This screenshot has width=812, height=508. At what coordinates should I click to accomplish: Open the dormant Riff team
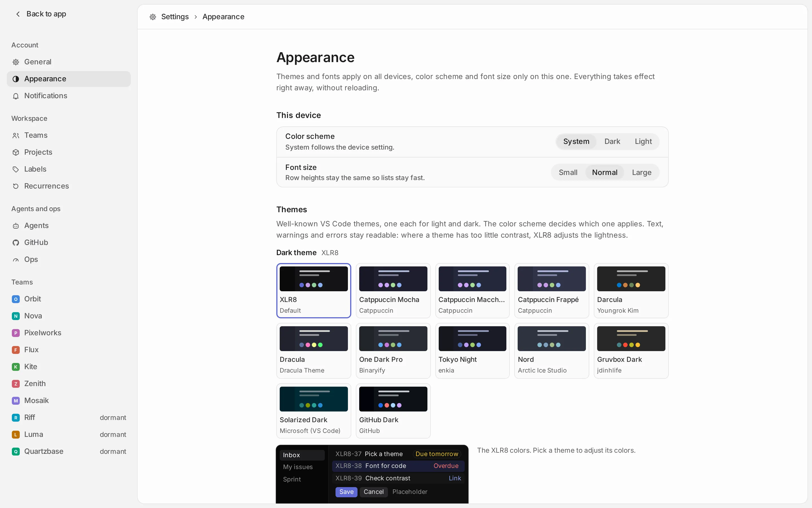(x=69, y=418)
